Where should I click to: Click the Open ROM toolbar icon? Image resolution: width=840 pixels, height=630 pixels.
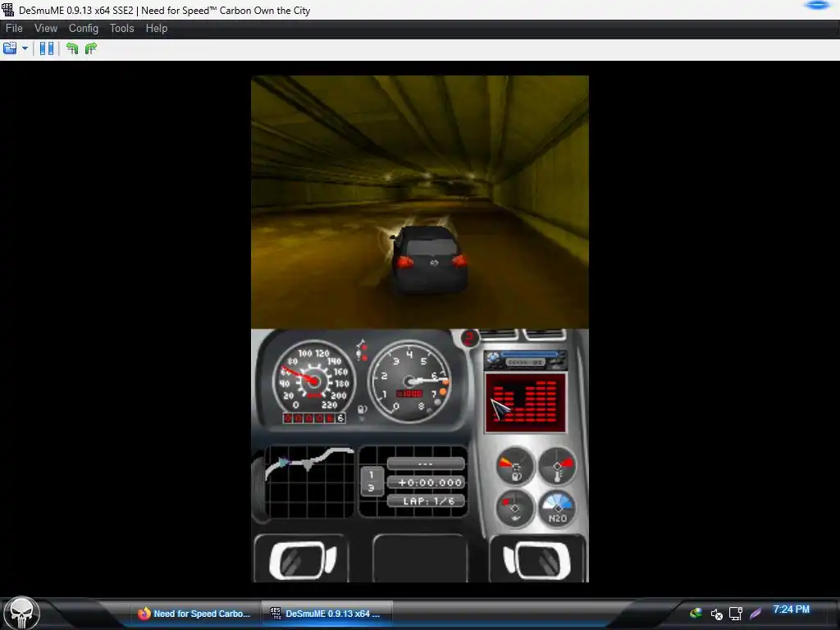[x=10, y=48]
